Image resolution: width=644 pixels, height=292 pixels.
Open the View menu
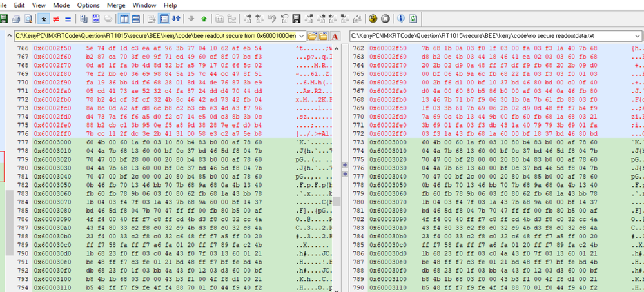click(39, 5)
